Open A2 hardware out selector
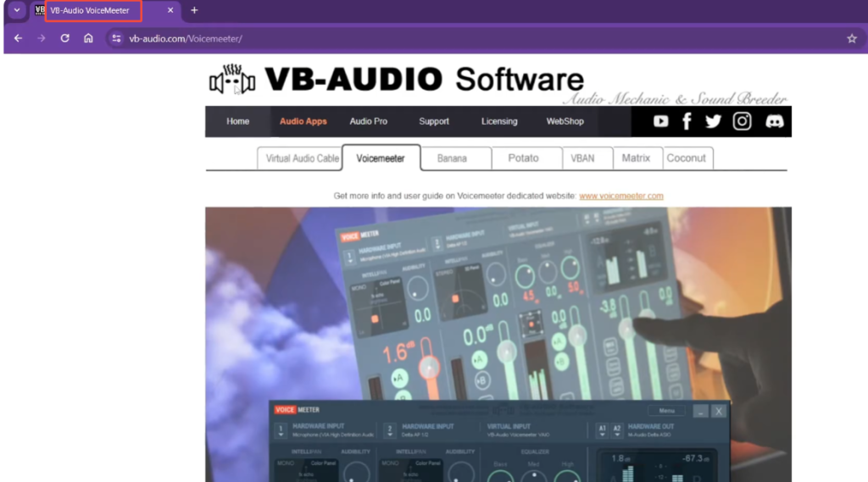868x482 pixels. [x=617, y=430]
